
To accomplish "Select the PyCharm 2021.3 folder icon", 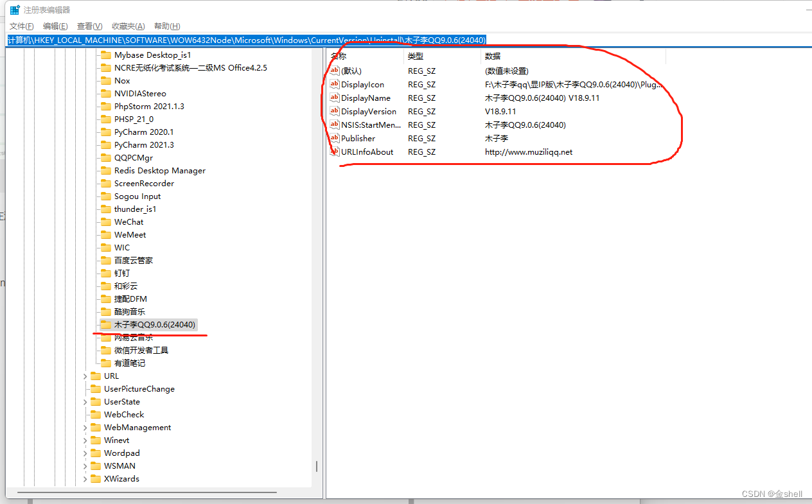I will point(105,145).
